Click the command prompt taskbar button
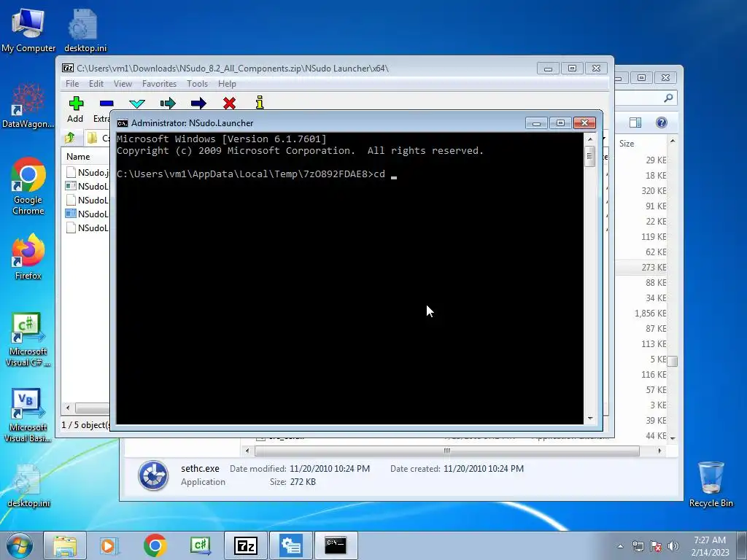747x560 pixels. (x=336, y=545)
